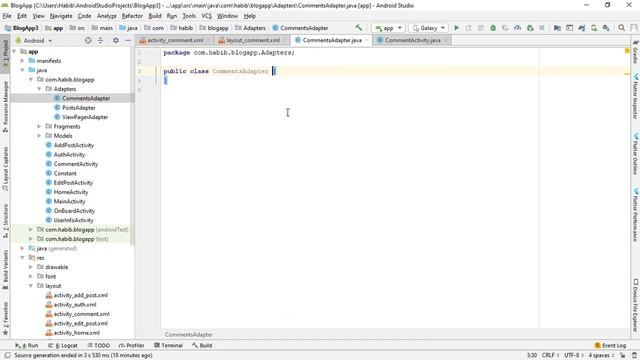Open Structure side tab
This screenshot has width=640, height=360.
pyautogui.click(x=5, y=221)
